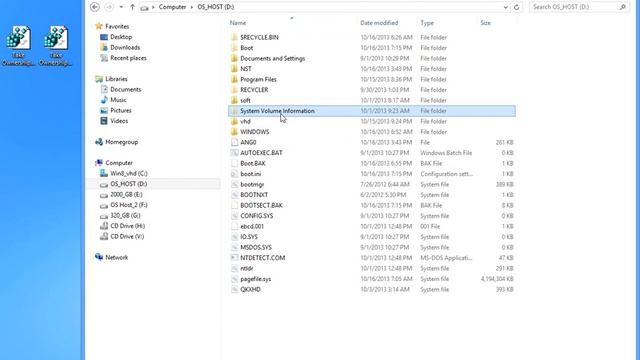Select OS_HOST (D:) breadcrumb in address bar

[216, 7]
